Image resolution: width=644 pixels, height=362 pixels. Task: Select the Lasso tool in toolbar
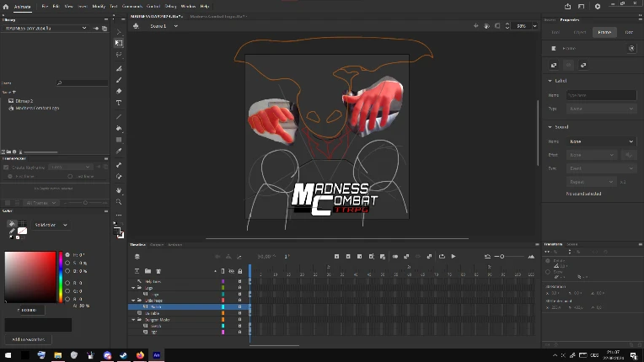(119, 55)
